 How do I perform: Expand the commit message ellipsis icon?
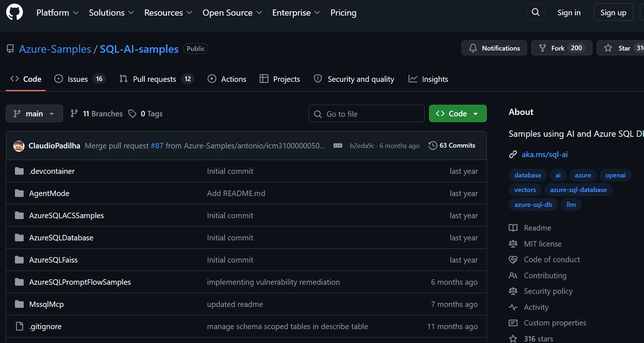(338, 146)
